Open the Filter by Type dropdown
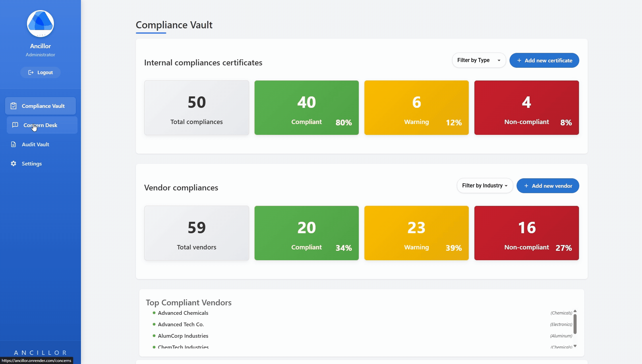The width and height of the screenshot is (642, 364). coord(478,60)
